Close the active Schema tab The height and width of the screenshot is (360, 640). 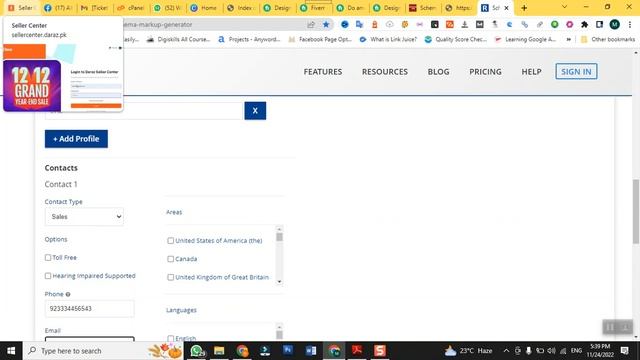click(x=507, y=8)
